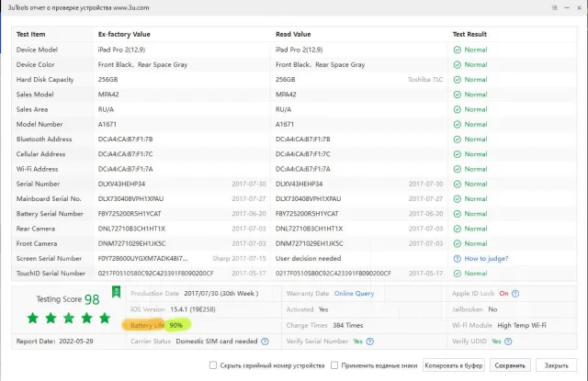Click the Front Camera Normal checkmark icon
Image resolution: width=588 pixels, height=381 pixels.
[x=458, y=244]
